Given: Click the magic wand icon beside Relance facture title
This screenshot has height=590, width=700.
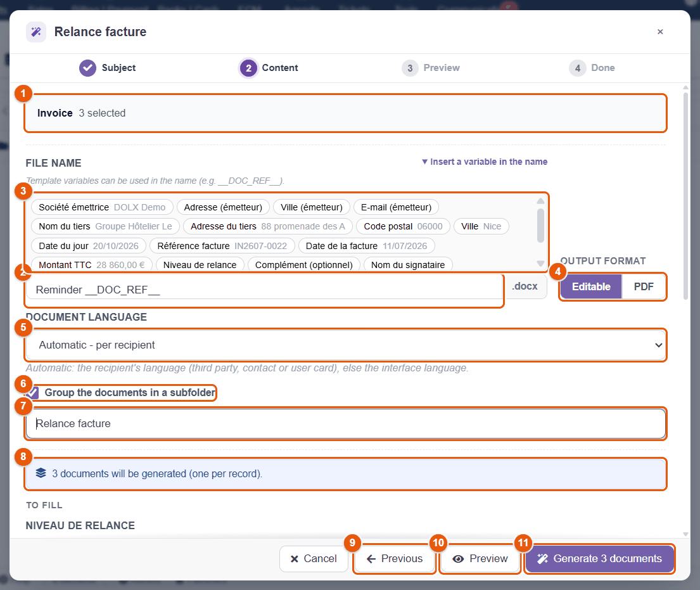Looking at the screenshot, I should [x=36, y=32].
